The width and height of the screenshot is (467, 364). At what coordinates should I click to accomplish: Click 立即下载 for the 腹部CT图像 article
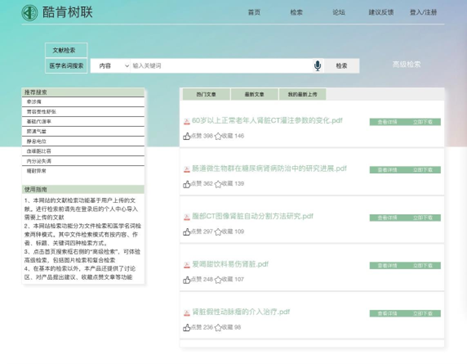423,218
